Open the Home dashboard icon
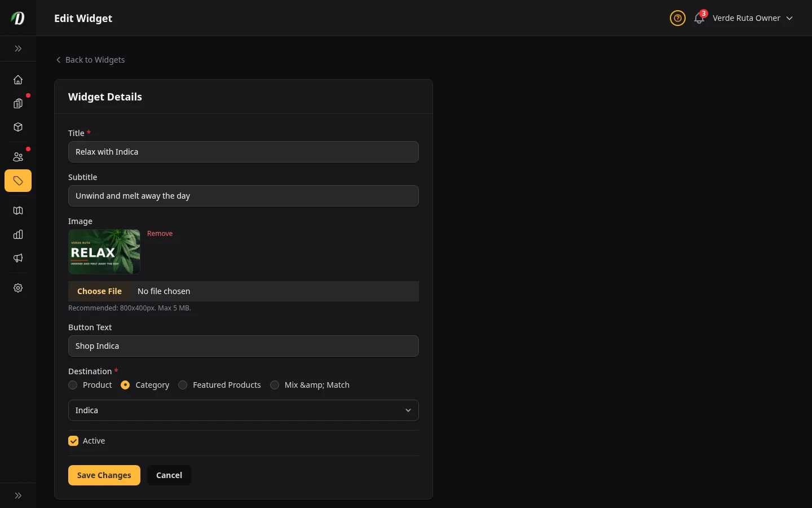This screenshot has height=508, width=812. click(x=18, y=80)
